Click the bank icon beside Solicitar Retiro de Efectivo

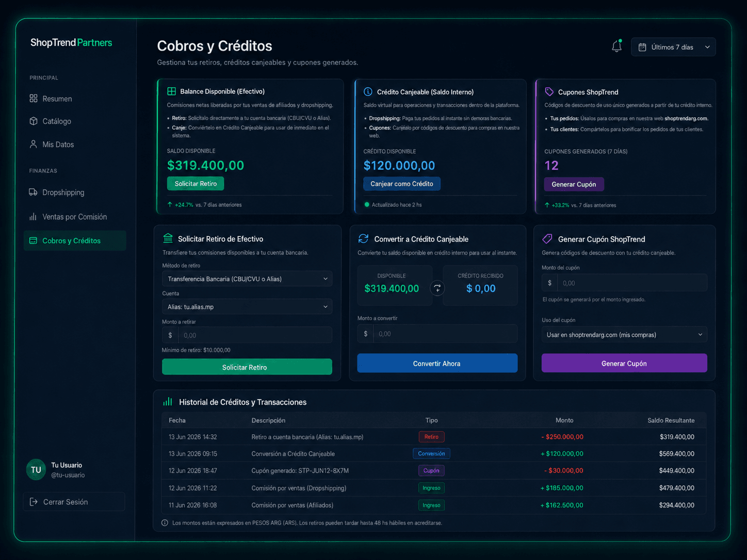coord(168,238)
